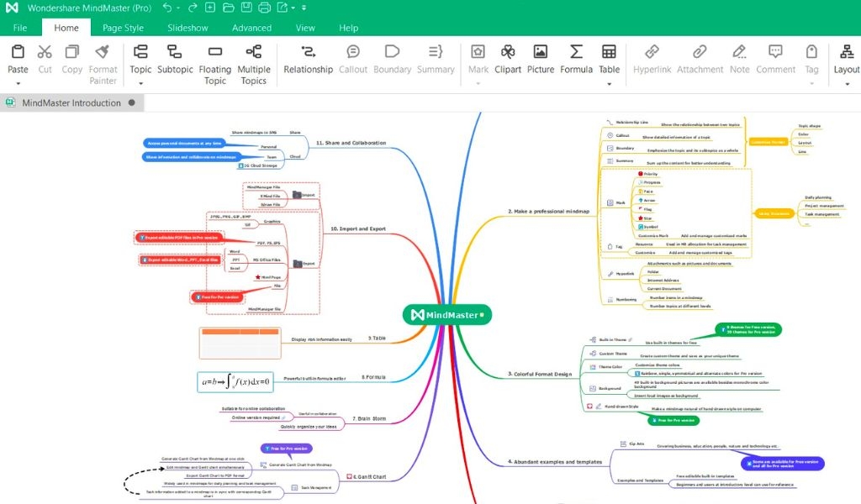861x504 pixels.
Task: Print the document using the printer icon
Action: (x=265, y=8)
